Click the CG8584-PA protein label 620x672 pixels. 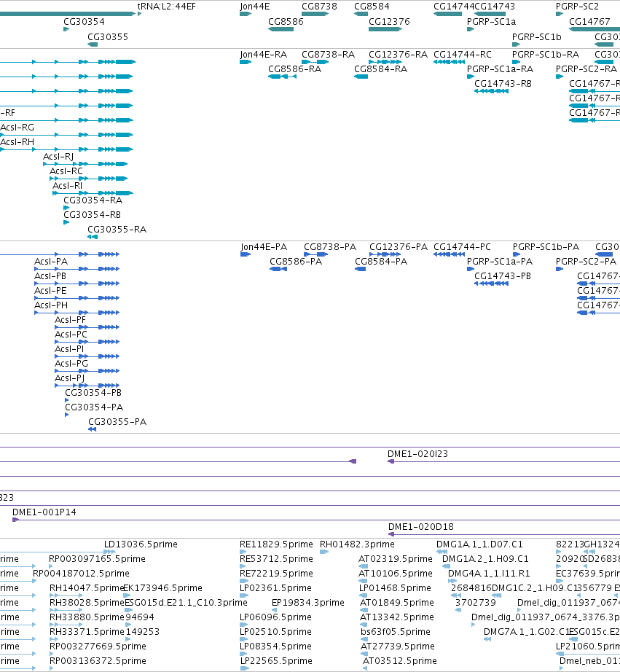(381, 262)
